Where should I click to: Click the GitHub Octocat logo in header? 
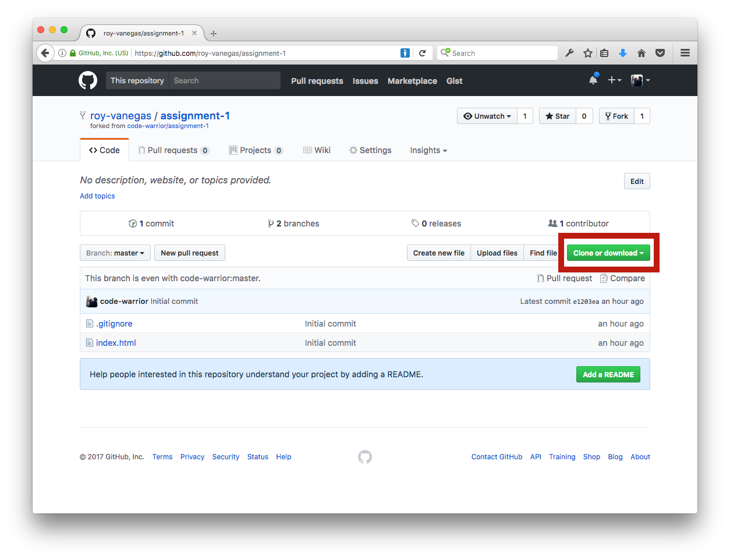click(x=88, y=80)
